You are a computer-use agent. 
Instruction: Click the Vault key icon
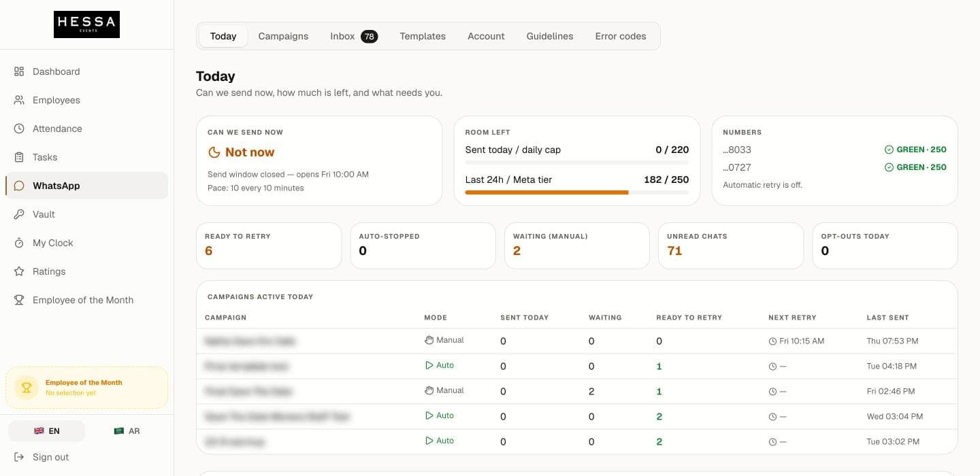pyautogui.click(x=19, y=214)
